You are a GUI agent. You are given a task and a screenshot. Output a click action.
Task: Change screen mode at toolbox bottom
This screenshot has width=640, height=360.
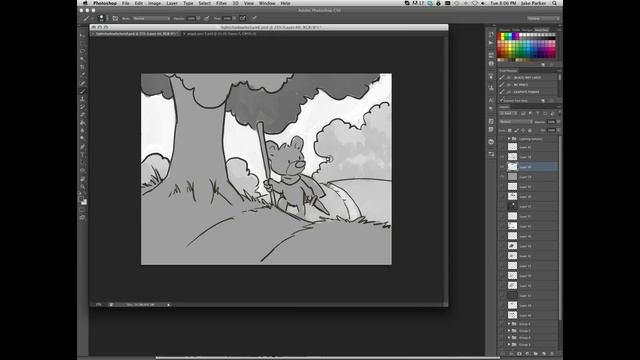pyautogui.click(x=83, y=218)
